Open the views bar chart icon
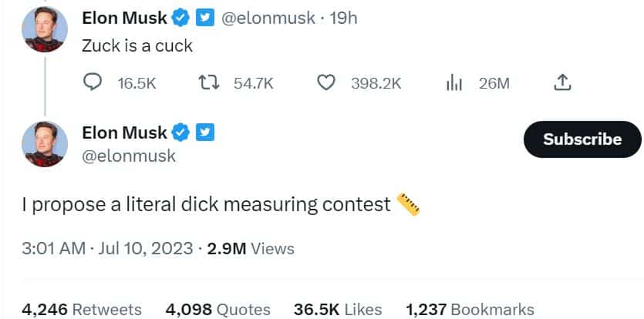644x319 pixels. (454, 83)
